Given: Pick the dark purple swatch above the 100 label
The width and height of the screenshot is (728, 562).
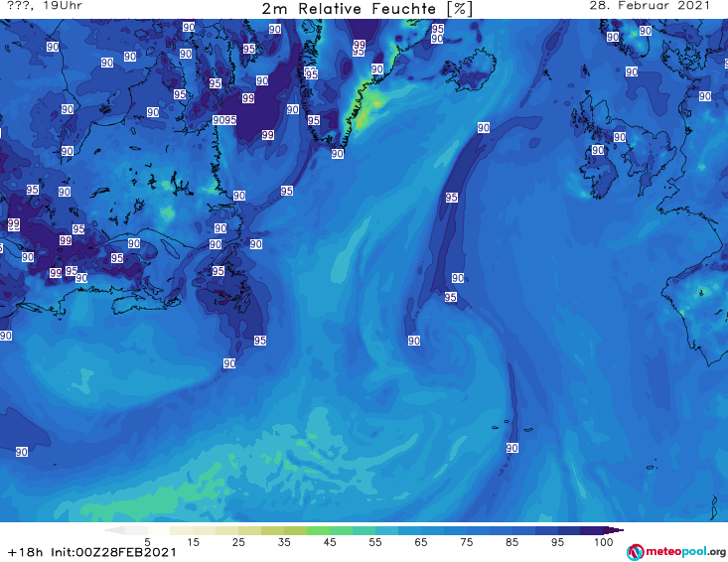Looking at the screenshot, I should (592, 530).
